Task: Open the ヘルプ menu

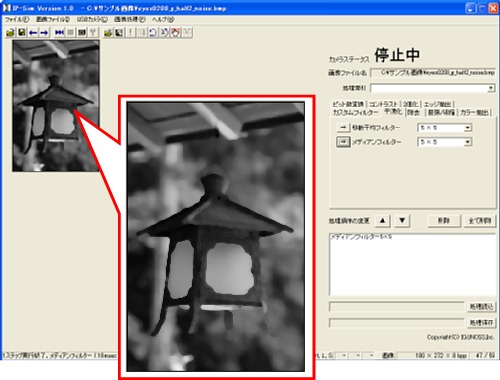Action: 163,19
